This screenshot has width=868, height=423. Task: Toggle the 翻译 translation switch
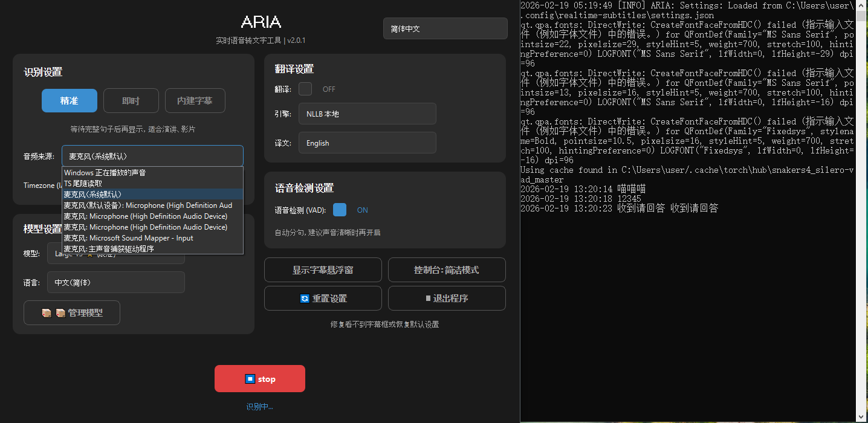click(x=305, y=89)
